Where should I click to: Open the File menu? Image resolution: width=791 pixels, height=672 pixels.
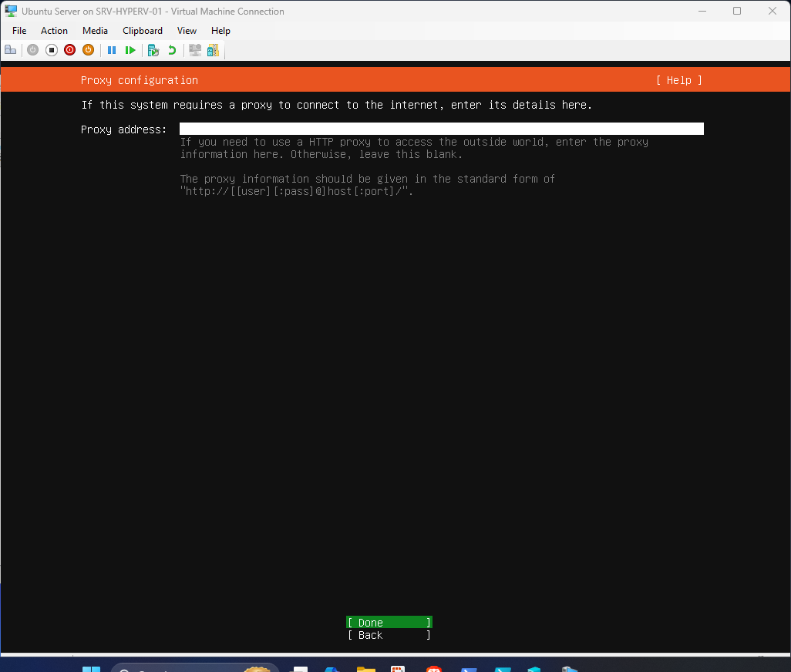19,30
